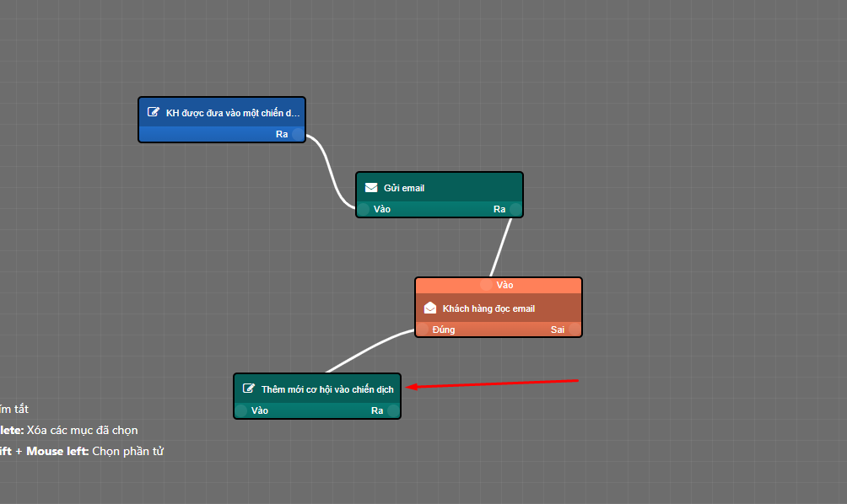847x504 pixels.
Task: Select the "KH được đưa vào một chiến d..." node title
Action: tap(232, 112)
